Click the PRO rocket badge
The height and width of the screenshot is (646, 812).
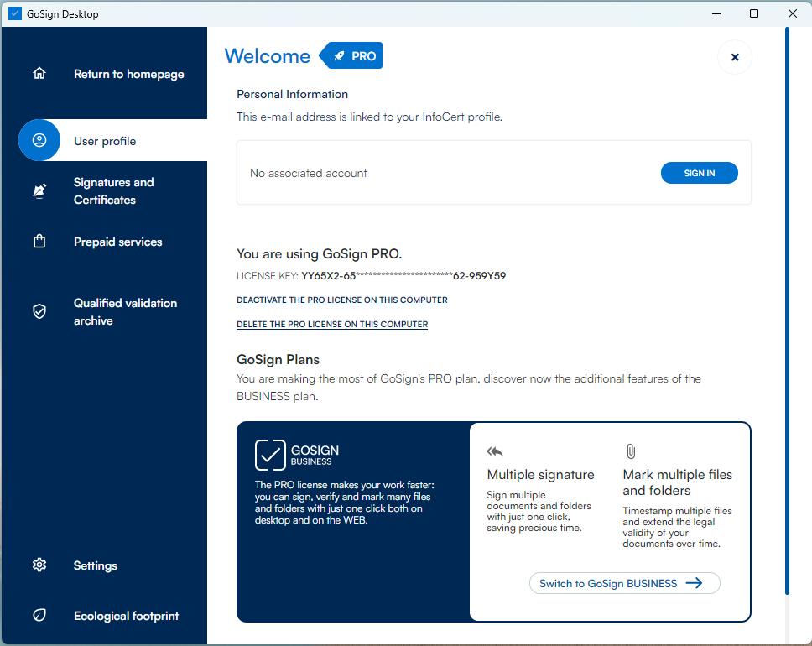point(352,56)
